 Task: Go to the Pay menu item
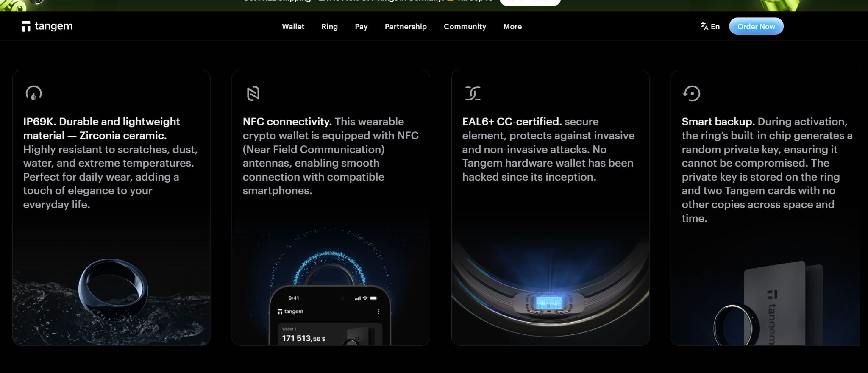coord(361,27)
